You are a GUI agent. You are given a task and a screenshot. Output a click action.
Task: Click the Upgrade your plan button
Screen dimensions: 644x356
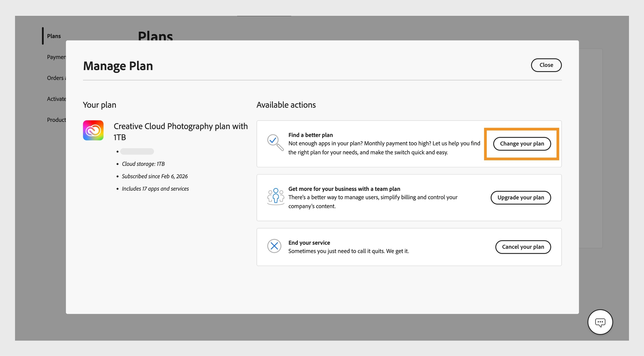[x=521, y=197]
